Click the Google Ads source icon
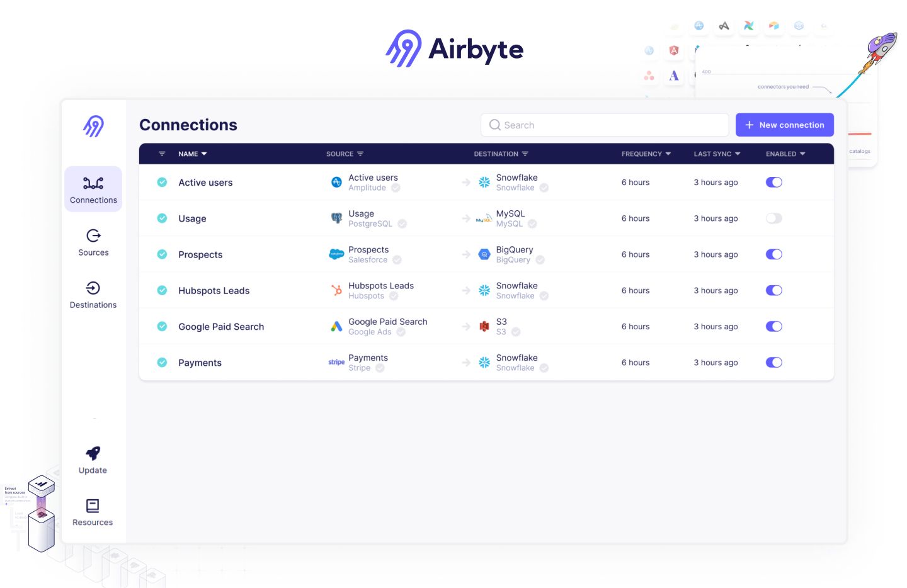This screenshot has width=907, height=588. coord(336,327)
